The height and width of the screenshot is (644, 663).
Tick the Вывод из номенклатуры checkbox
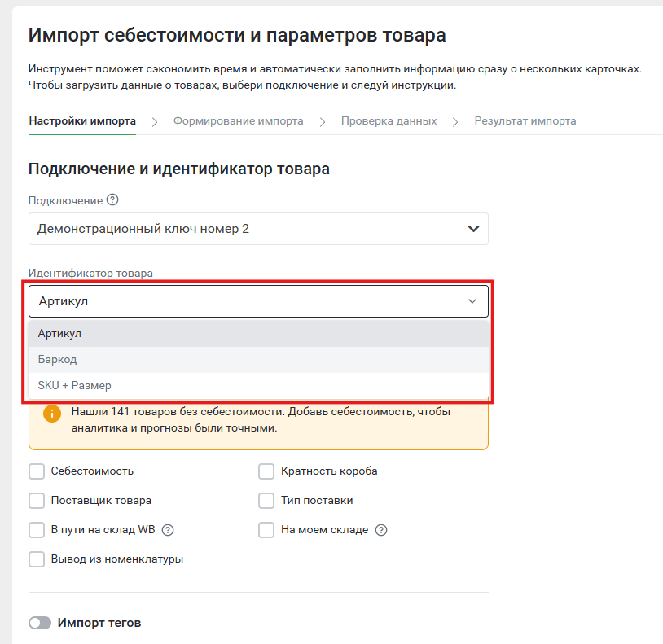37,559
